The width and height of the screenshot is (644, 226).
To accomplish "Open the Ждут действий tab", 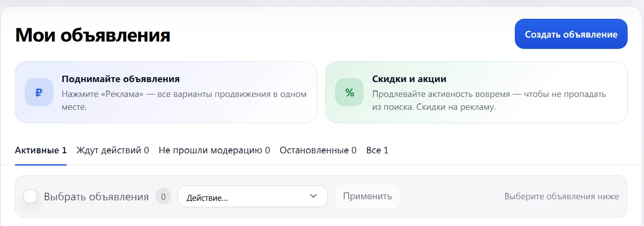I will tap(112, 150).
